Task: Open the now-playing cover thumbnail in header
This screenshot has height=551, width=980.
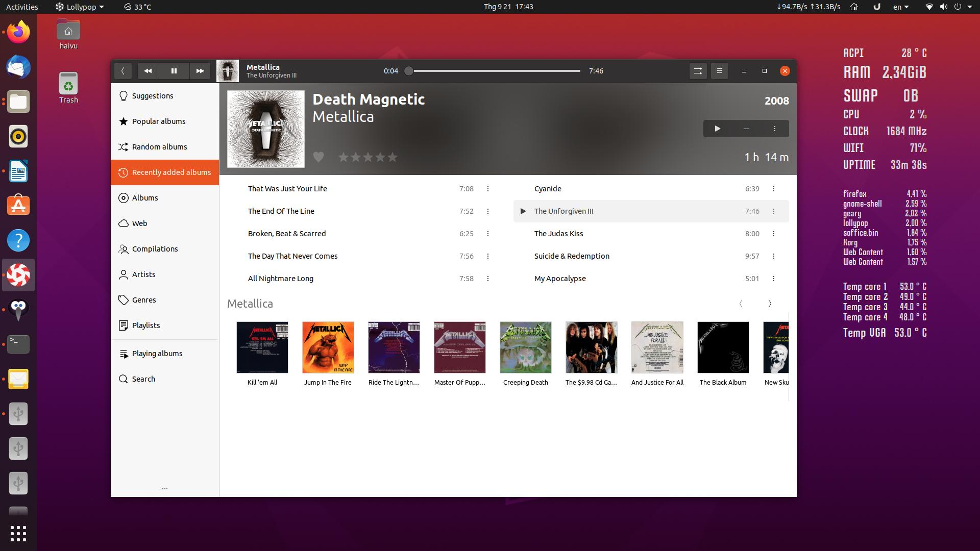Action: 228,71
